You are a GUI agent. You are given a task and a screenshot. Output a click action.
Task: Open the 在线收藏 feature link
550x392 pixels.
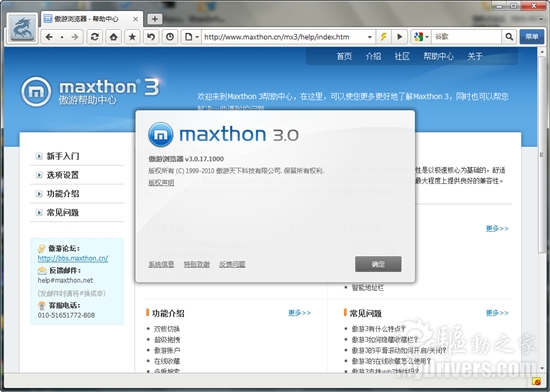tap(167, 361)
